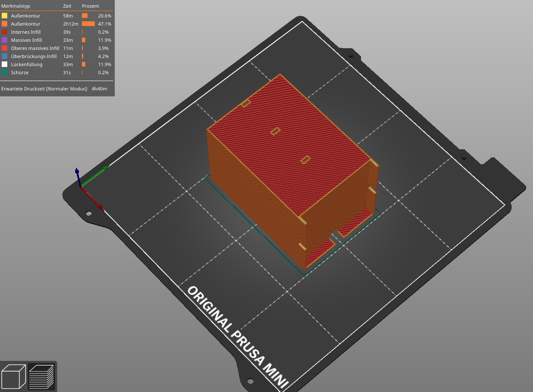Click the Prozent column header

90,6
